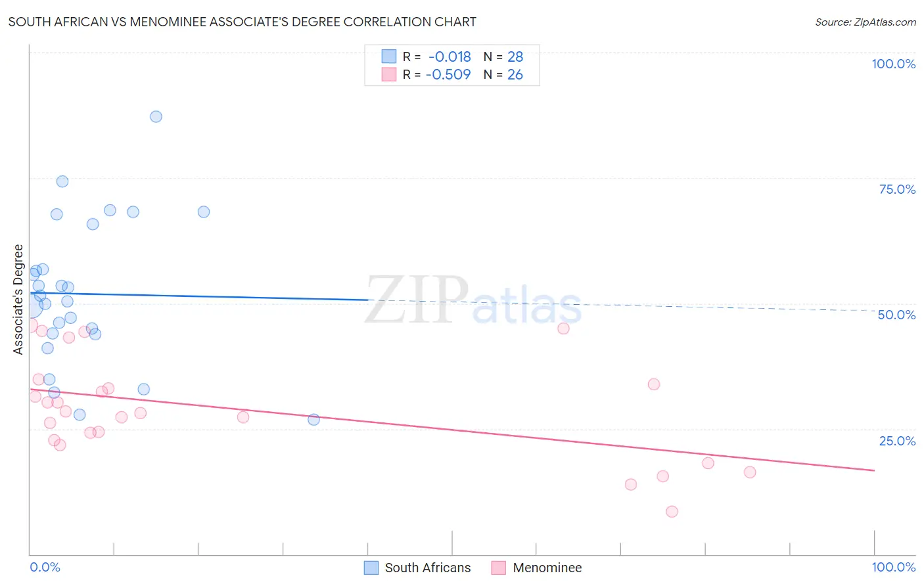Image resolution: width=924 pixels, height=586 pixels.
Task: Click the 100.0% y-axis tick label
Action: [893, 64]
